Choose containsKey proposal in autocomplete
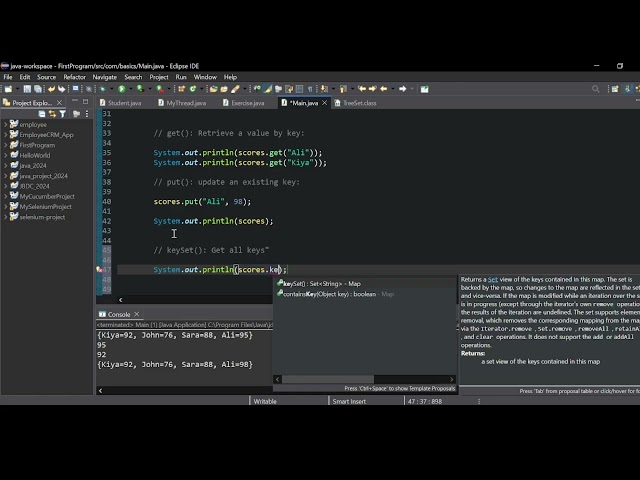640x480 pixels. (336, 294)
